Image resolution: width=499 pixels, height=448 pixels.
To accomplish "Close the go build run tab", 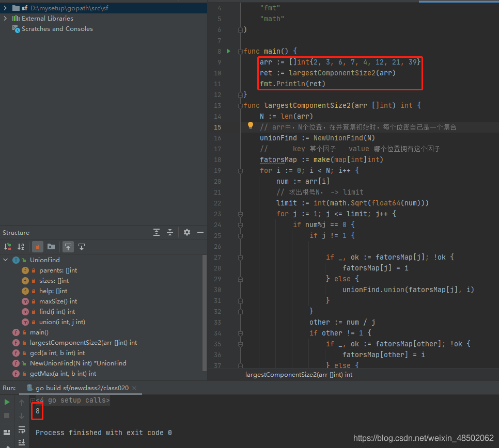I will [x=134, y=388].
